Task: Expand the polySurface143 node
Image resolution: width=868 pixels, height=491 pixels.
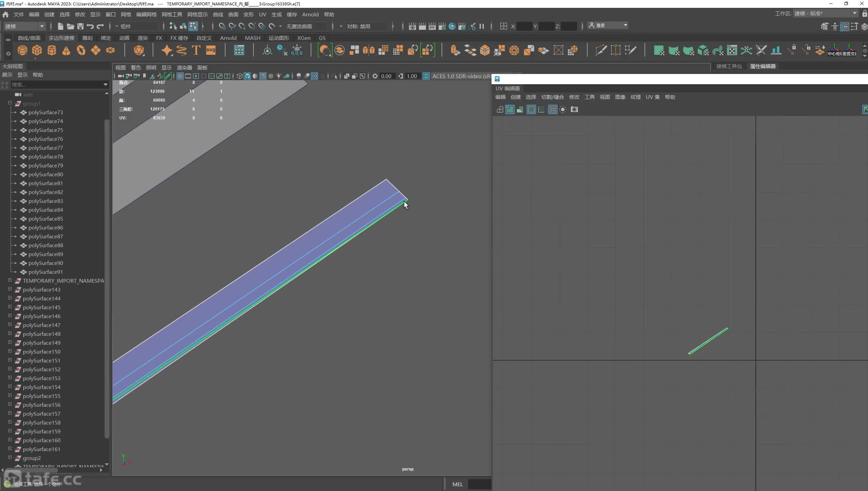Action: point(10,289)
